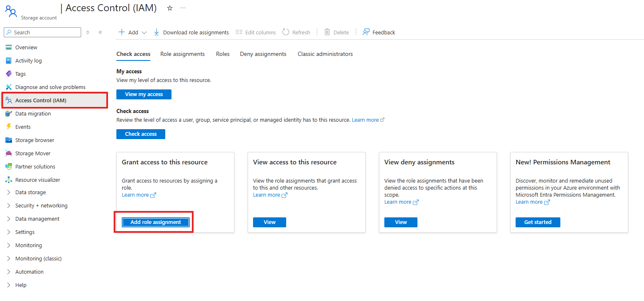This screenshot has width=644, height=301.
Task: Click the Edit columns label in the toolbar
Action: pos(260,32)
